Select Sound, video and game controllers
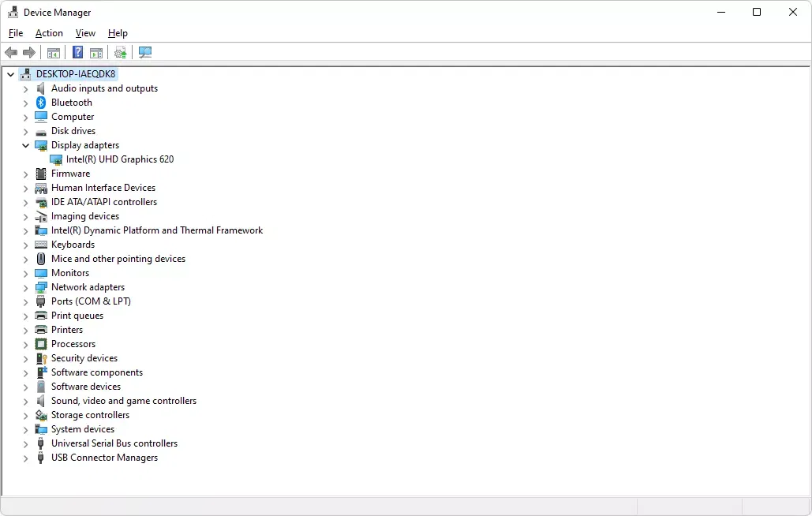The width and height of the screenshot is (812, 516). (124, 401)
